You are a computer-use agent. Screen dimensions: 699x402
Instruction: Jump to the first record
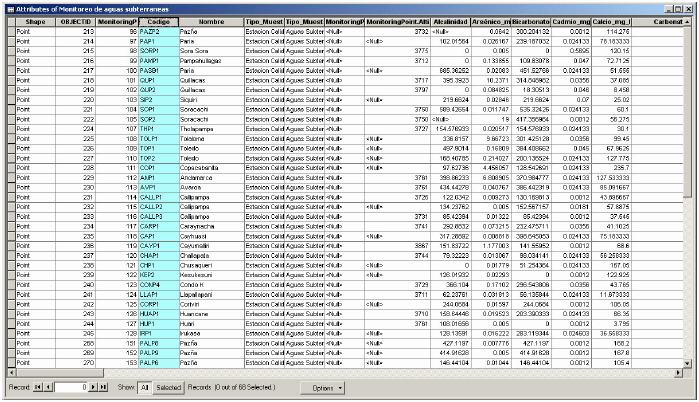tap(38, 386)
